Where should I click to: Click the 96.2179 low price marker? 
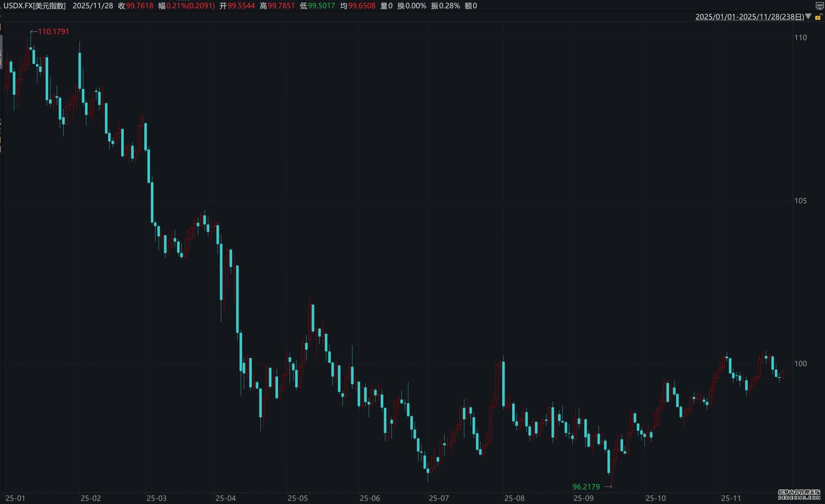586,487
